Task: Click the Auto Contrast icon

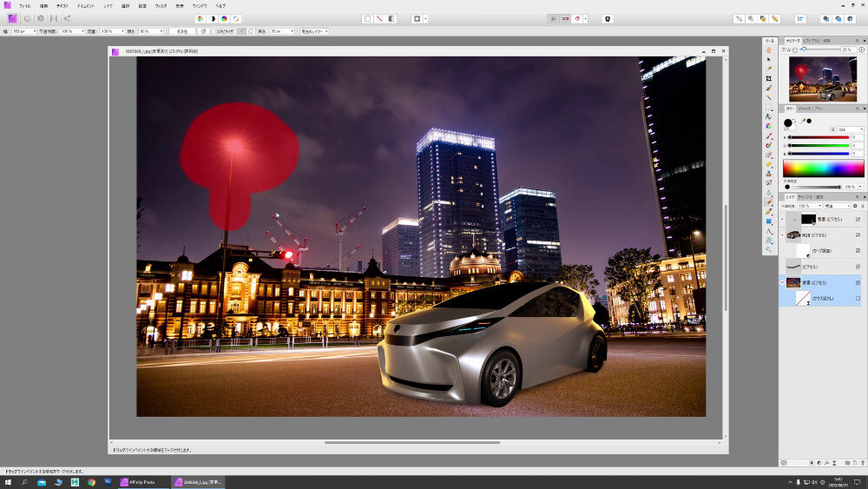Action: pos(213,18)
